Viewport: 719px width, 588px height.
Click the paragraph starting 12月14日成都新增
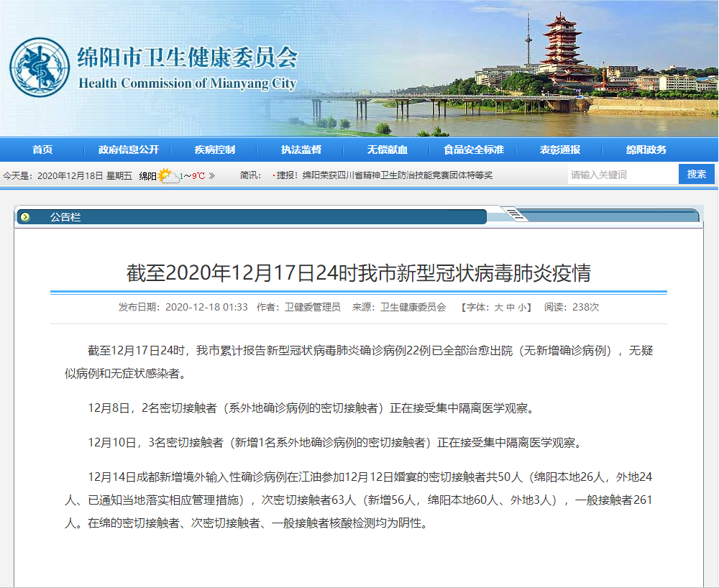pos(359,500)
